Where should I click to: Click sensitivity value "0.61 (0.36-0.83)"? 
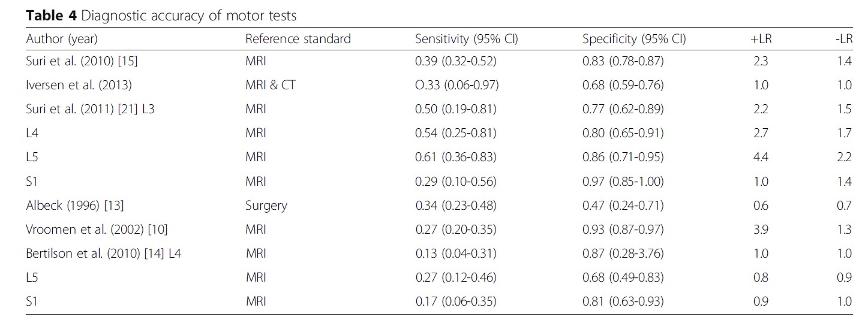456,158
